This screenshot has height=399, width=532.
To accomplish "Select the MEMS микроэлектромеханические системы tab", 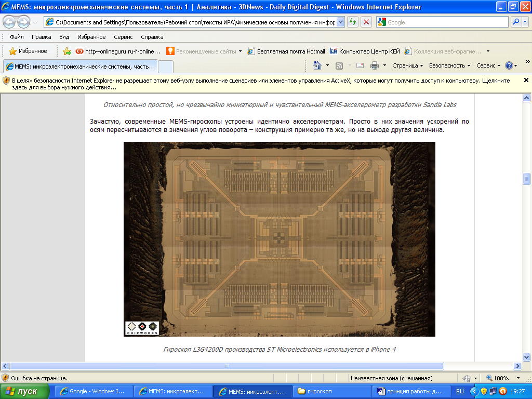I will pyautogui.click(x=81, y=66).
